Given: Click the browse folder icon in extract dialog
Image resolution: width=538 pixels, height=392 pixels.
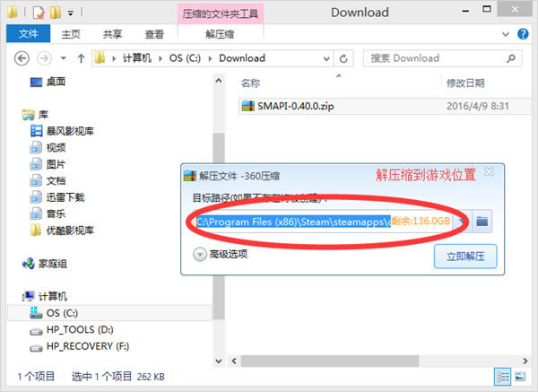Looking at the screenshot, I should 482,222.
